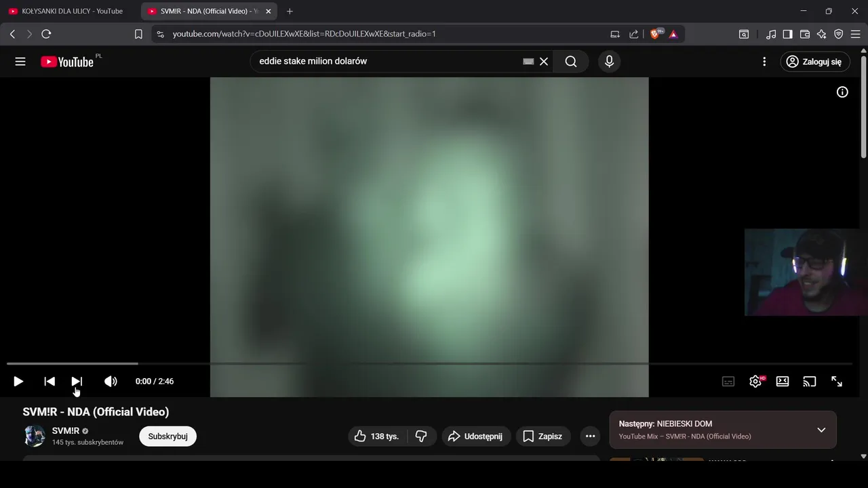Screen dimensions: 868x488
Task: Open a new browser tab
Action: pos(290,12)
